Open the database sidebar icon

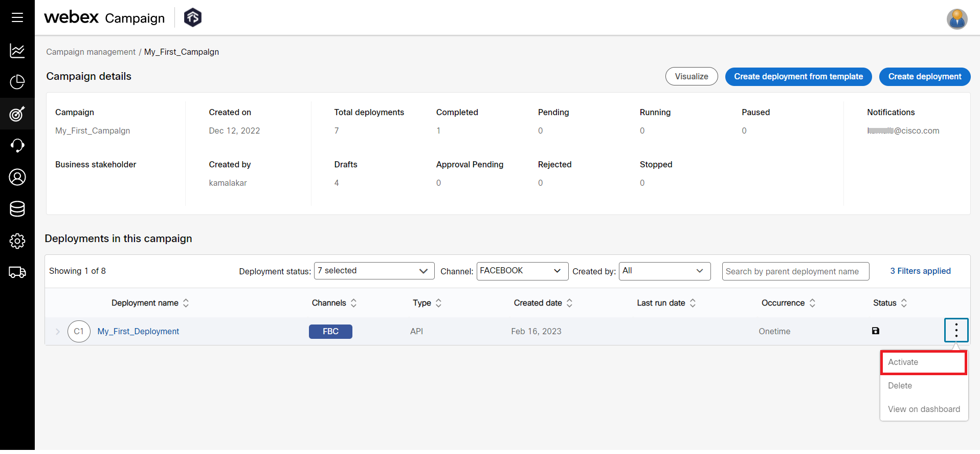tap(17, 209)
